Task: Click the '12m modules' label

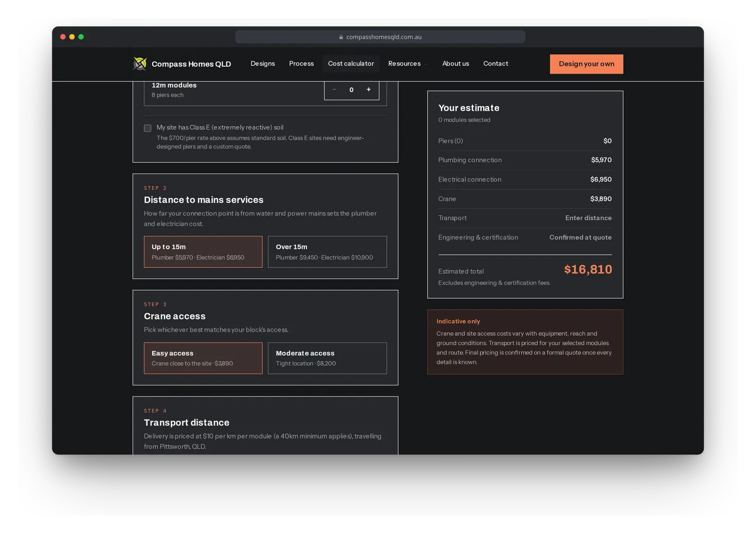Action: tap(174, 85)
